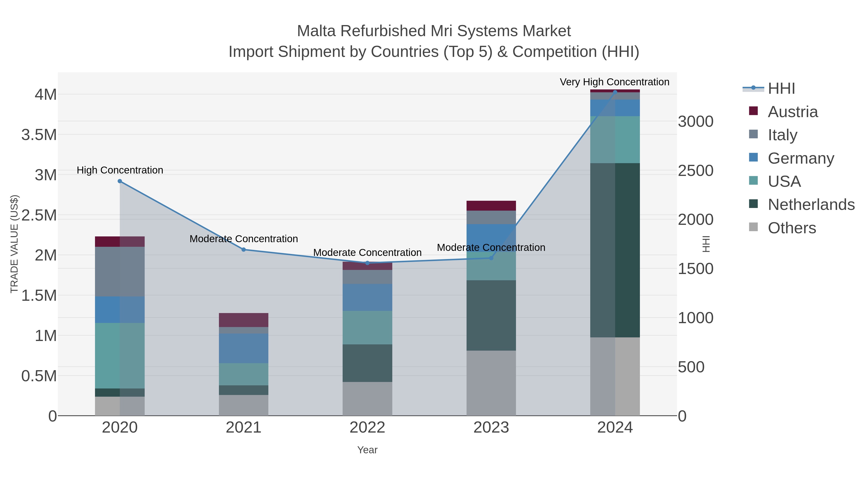Click the 3.5M tick on the left axis
Screen dimensions: 868x488
click(39, 135)
